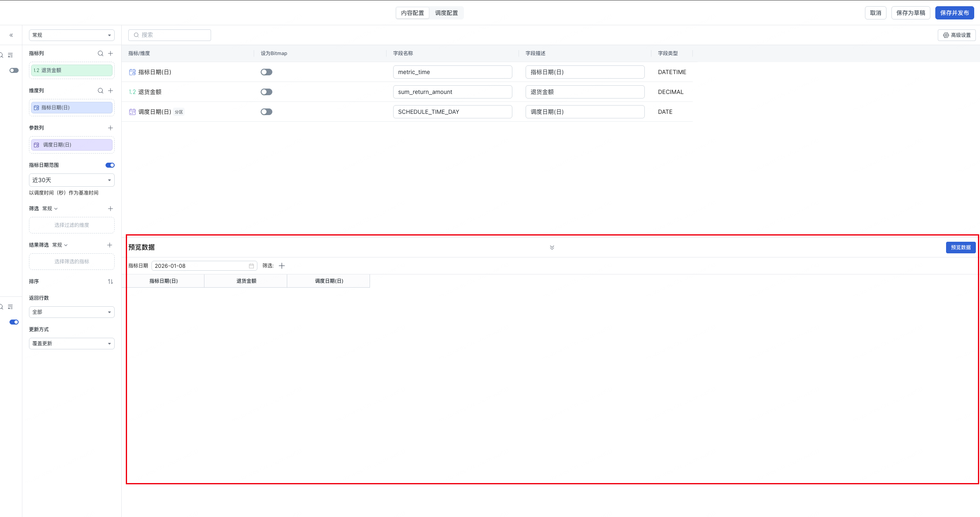Viewport: 980px width, 517px height.
Task: Expand the 覆盖更新 update mode dropdown
Action: click(x=72, y=344)
